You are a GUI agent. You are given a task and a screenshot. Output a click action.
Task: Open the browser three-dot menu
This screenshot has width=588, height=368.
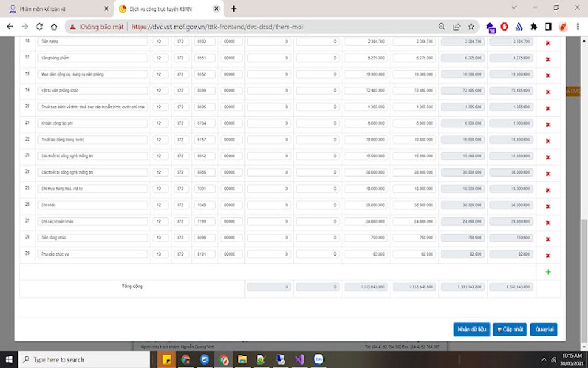pos(578,27)
